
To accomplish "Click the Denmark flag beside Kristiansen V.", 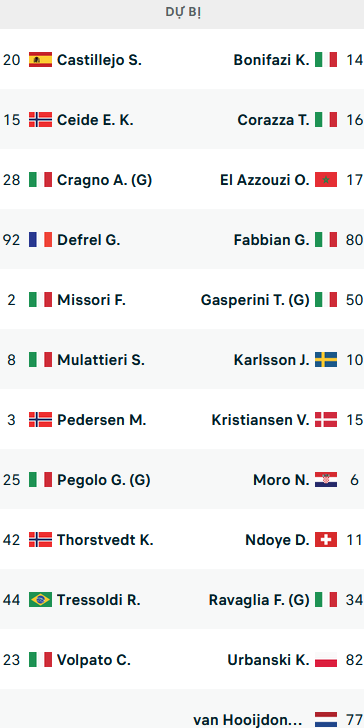I will pyautogui.click(x=326, y=420).
